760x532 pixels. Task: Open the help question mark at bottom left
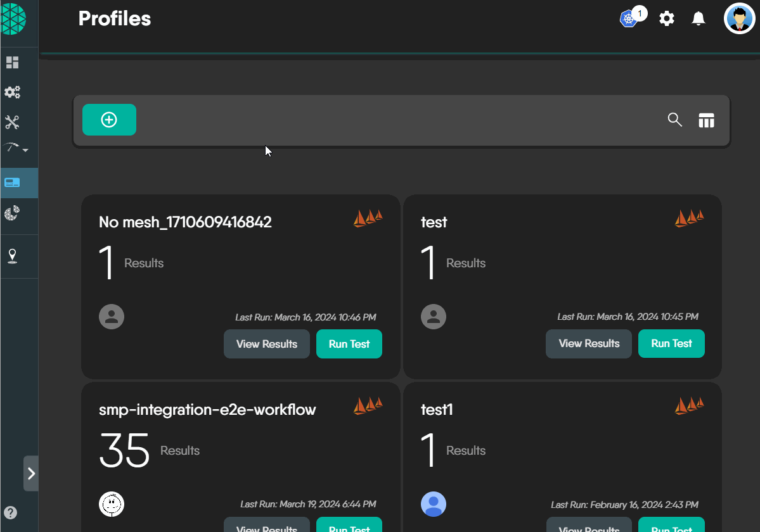(10, 513)
